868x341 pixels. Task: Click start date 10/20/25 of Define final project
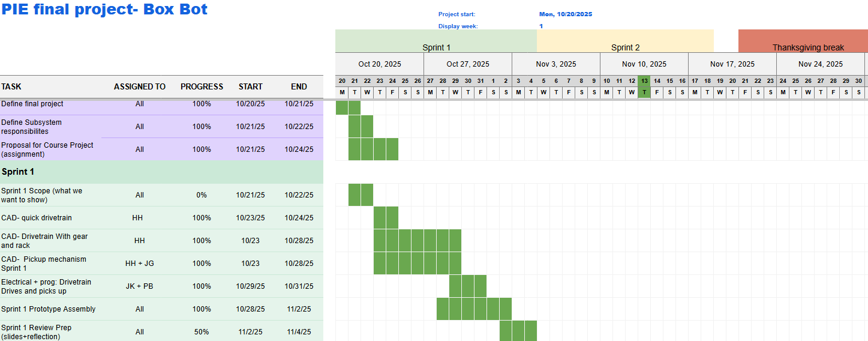pos(250,104)
